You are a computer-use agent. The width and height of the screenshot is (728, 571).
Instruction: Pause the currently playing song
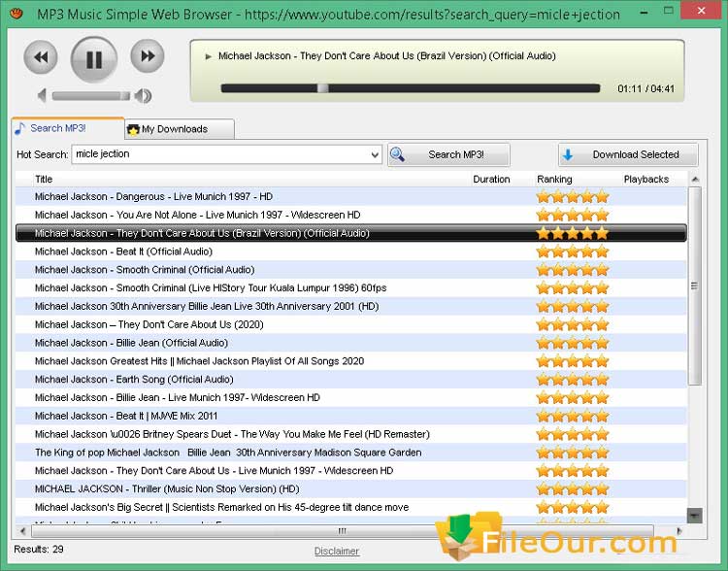point(94,59)
